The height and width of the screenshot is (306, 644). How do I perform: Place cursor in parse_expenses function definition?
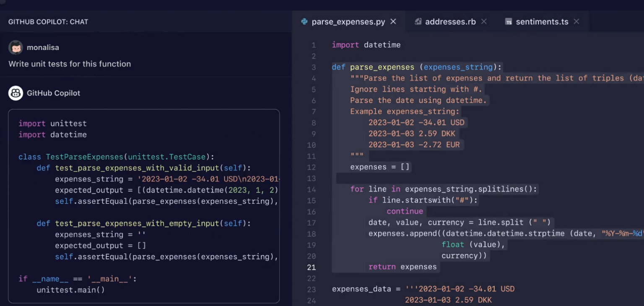click(x=382, y=67)
